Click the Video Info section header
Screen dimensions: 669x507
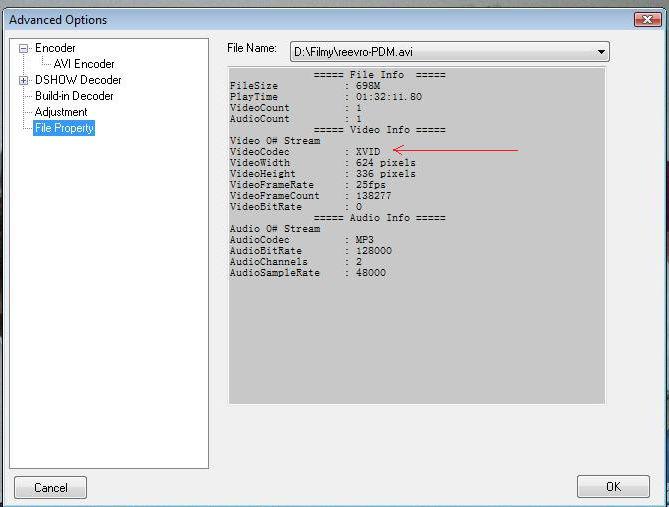point(380,130)
